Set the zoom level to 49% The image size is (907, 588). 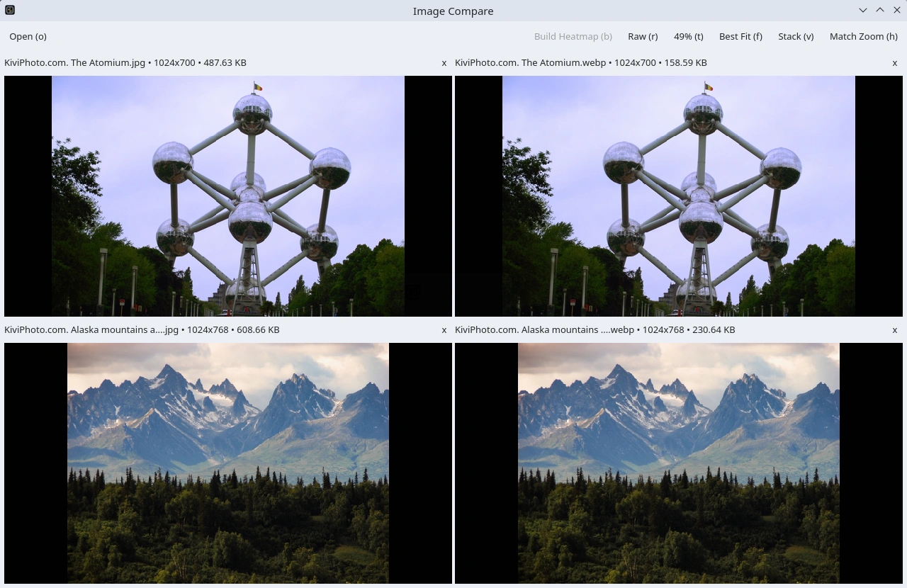pos(688,36)
